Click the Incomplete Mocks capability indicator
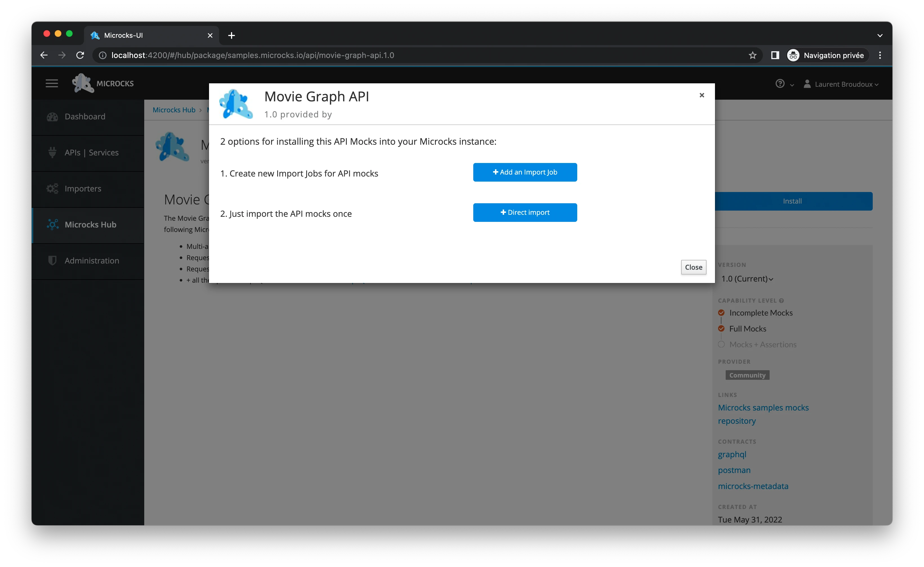This screenshot has width=924, height=567. (x=721, y=313)
